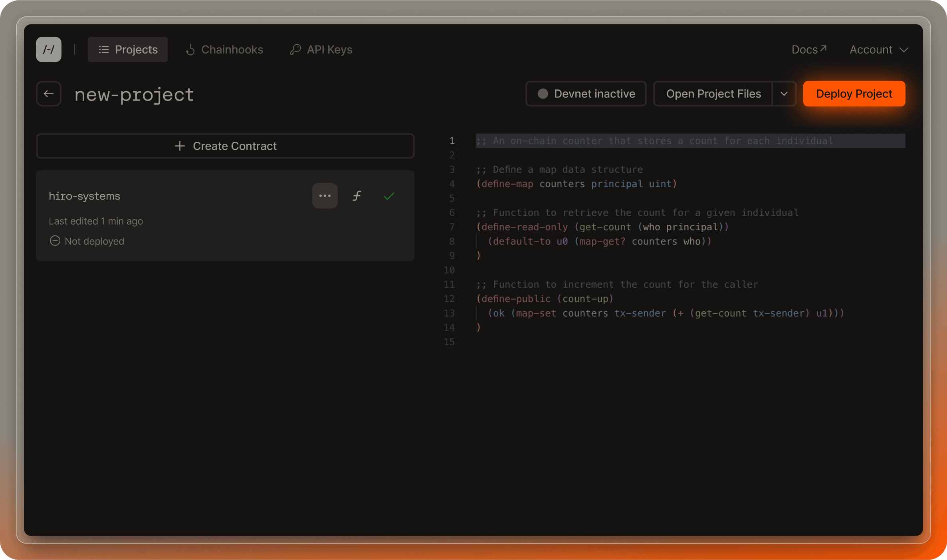
Task: Click the code editor line 13 area
Action: 660,313
